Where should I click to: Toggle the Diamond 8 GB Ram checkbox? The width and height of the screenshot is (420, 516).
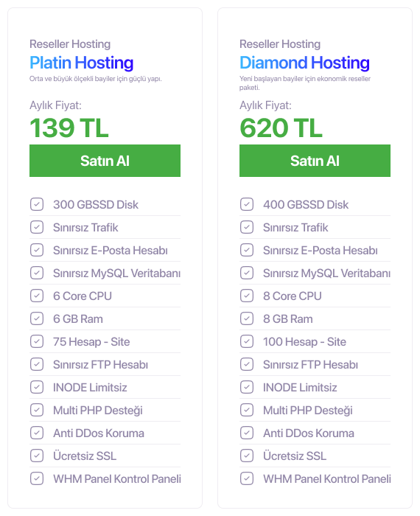(247, 318)
